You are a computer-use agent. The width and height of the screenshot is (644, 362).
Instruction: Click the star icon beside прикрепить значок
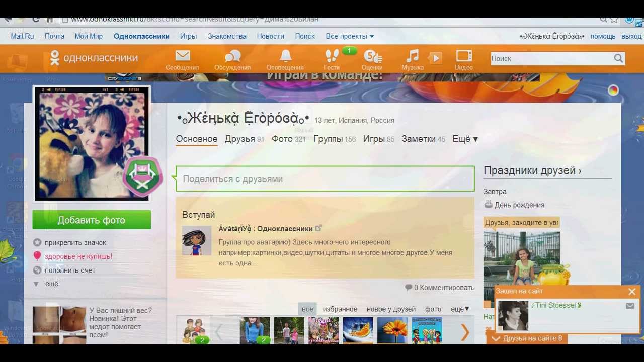click(x=37, y=243)
